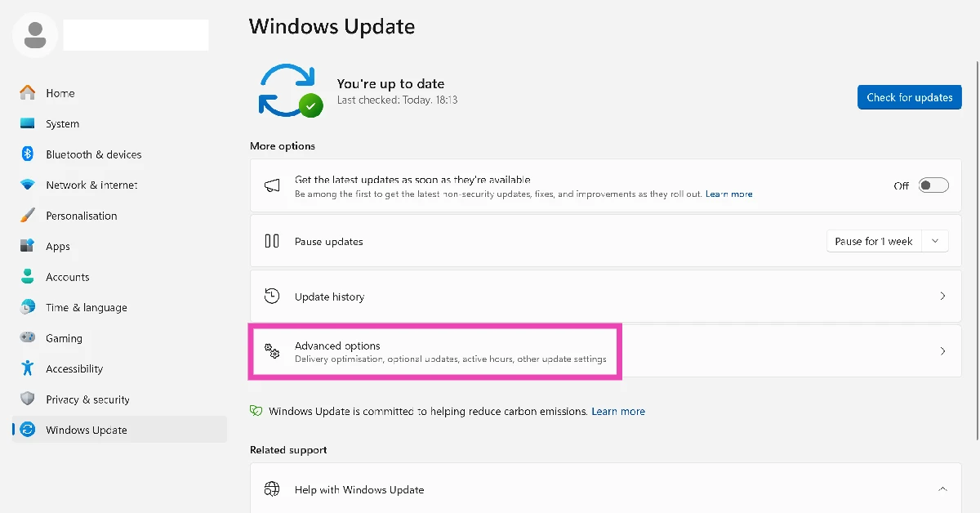Click Learn more about latest updates
The image size is (980, 513).
point(729,194)
